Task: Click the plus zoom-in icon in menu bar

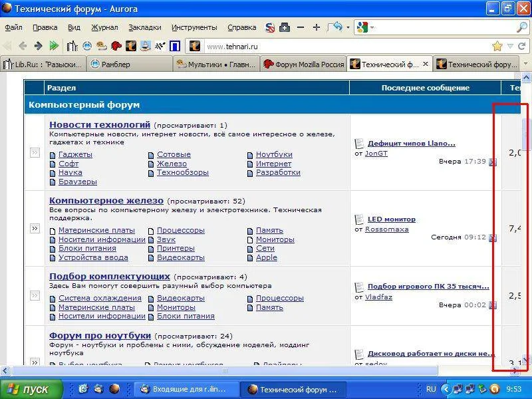Action: point(317,27)
